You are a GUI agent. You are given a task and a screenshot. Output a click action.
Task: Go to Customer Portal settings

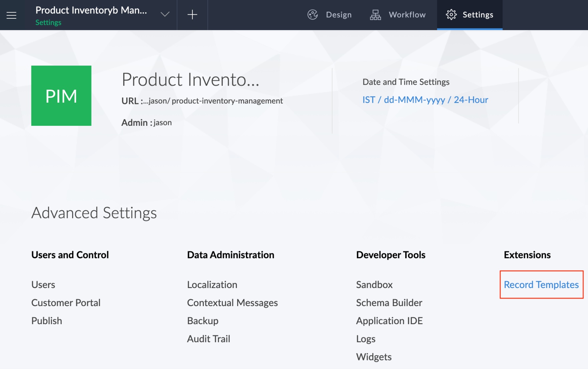click(66, 302)
